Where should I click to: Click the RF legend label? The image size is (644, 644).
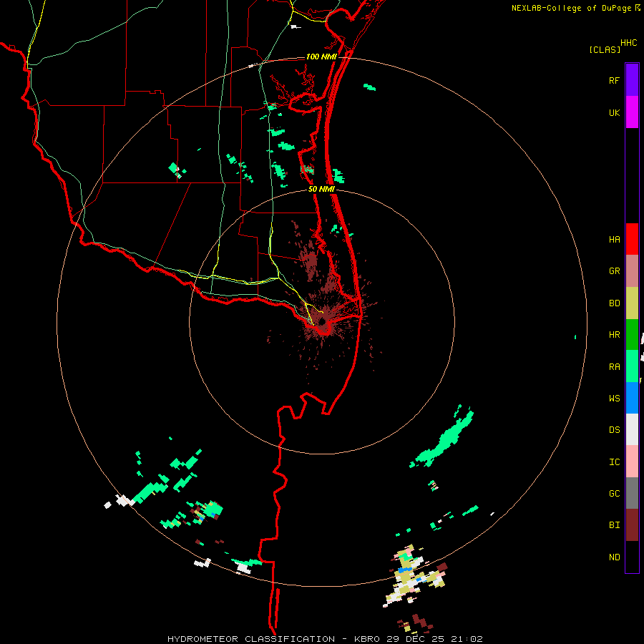(x=614, y=80)
